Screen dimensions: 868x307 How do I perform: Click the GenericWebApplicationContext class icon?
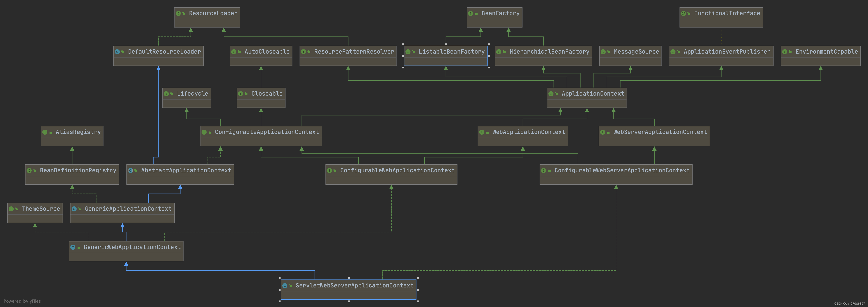tap(73, 247)
